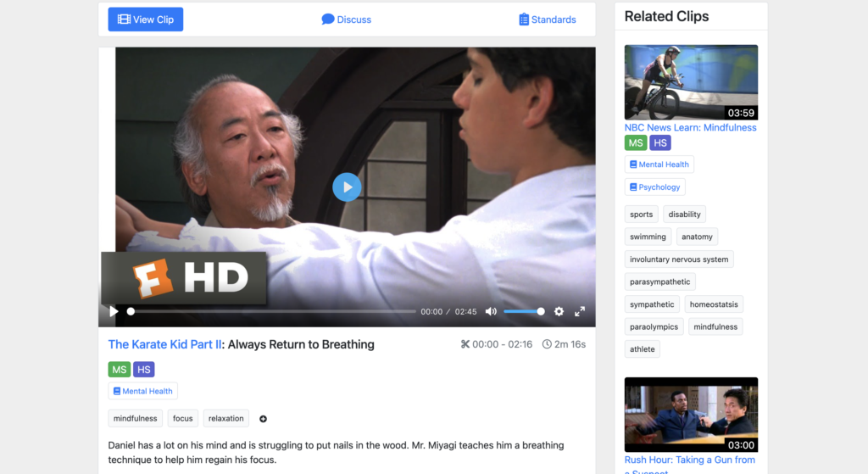Open NBC News Learn cycling thumbnail
868x474 pixels.
tap(691, 82)
